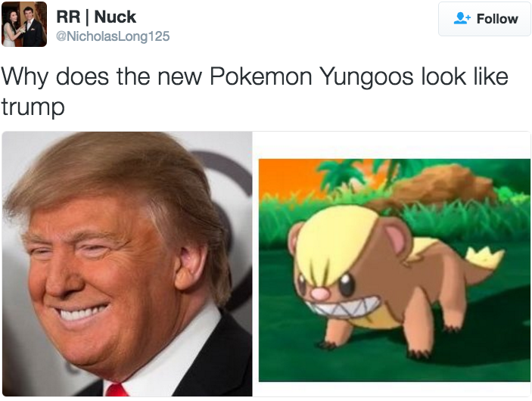Click the blue person-plus icon in Follow

tap(462, 18)
